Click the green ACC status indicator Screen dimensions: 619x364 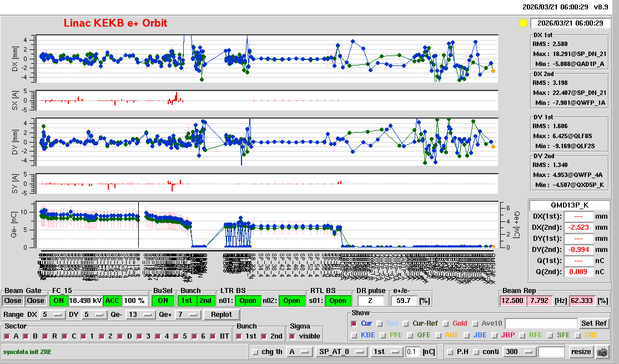[x=112, y=301]
